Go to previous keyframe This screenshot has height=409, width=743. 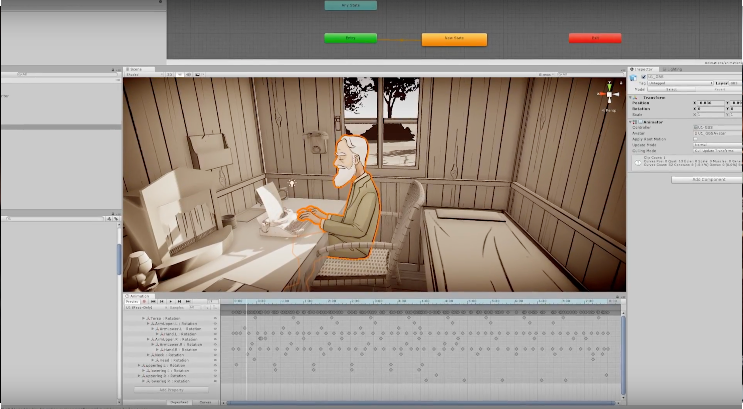pos(162,301)
